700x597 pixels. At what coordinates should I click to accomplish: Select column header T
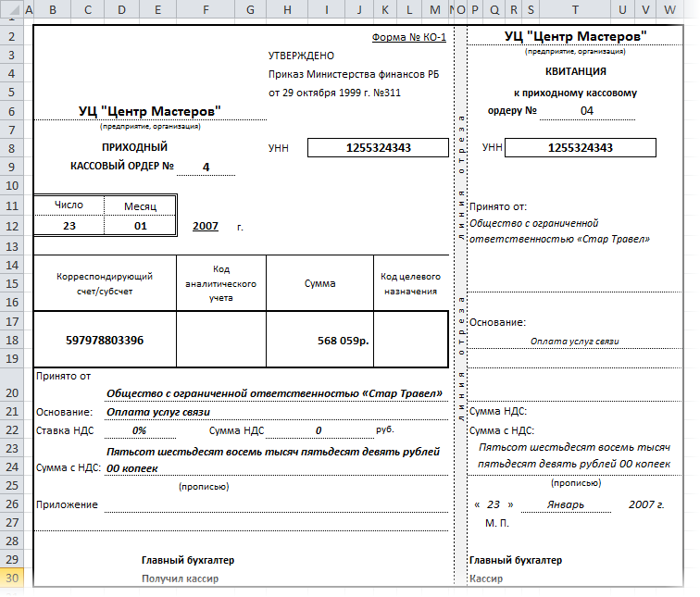[x=575, y=9]
